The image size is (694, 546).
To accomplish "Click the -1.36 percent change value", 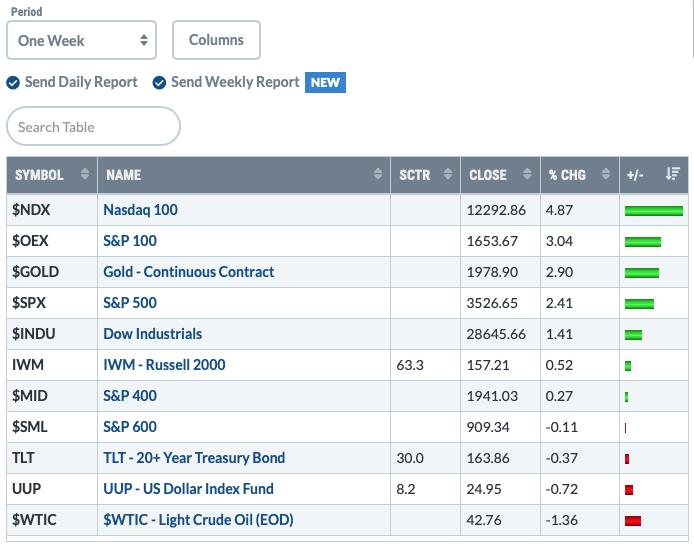I will (x=562, y=519).
